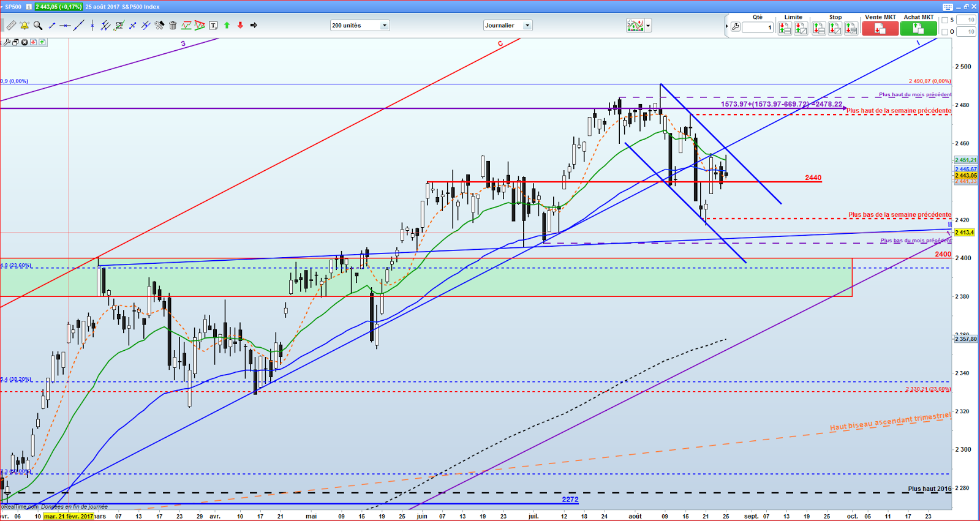Screen dimensions: 980x521
Task: Click the purple 2478.22 formula label
Action: [x=781, y=104]
